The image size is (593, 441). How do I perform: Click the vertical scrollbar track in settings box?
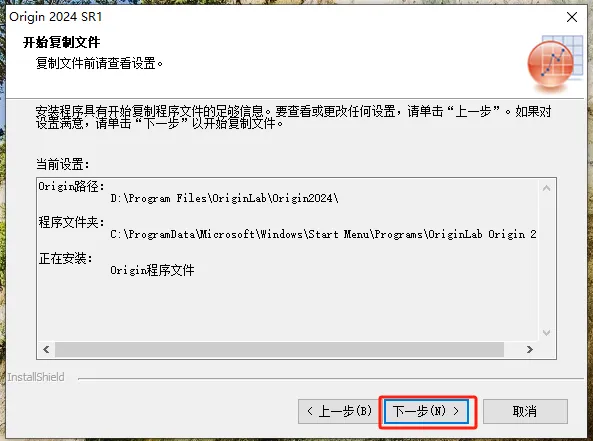pyautogui.click(x=546, y=260)
